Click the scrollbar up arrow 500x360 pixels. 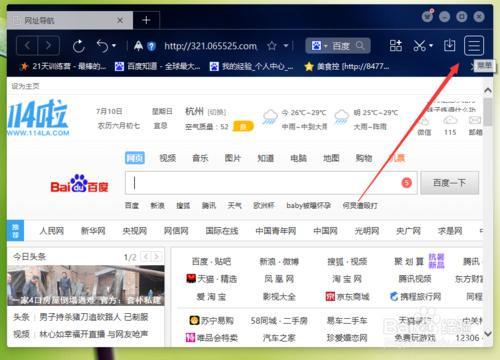[x=488, y=90]
